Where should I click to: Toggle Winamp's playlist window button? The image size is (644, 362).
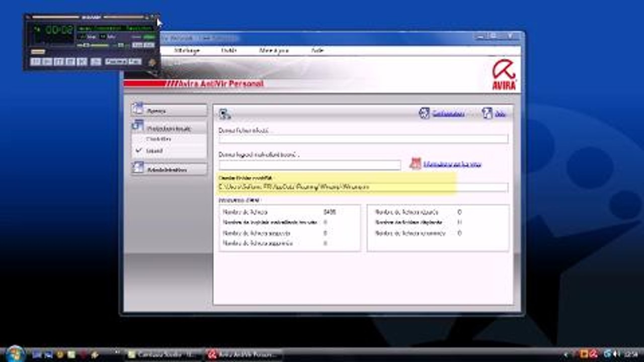click(149, 45)
